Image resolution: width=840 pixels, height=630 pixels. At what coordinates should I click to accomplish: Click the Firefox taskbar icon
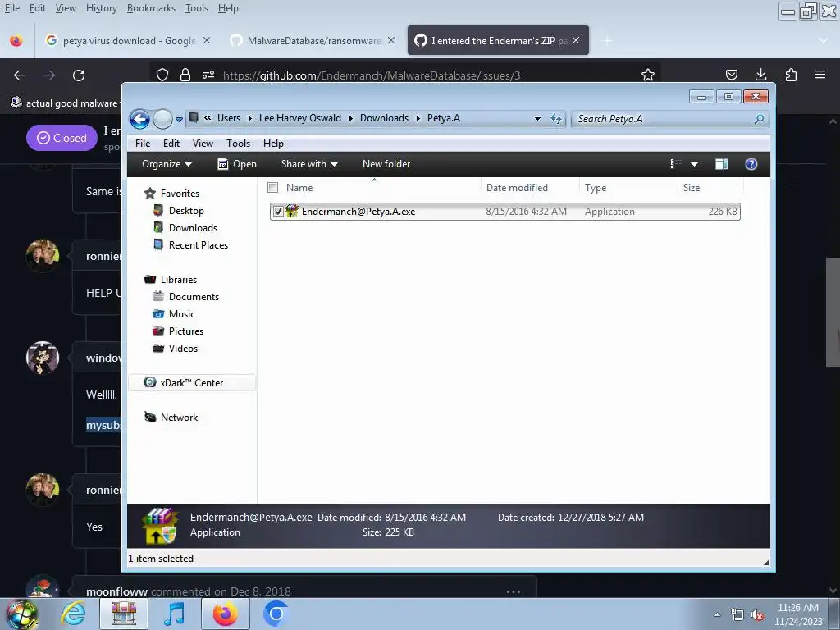(x=225, y=614)
